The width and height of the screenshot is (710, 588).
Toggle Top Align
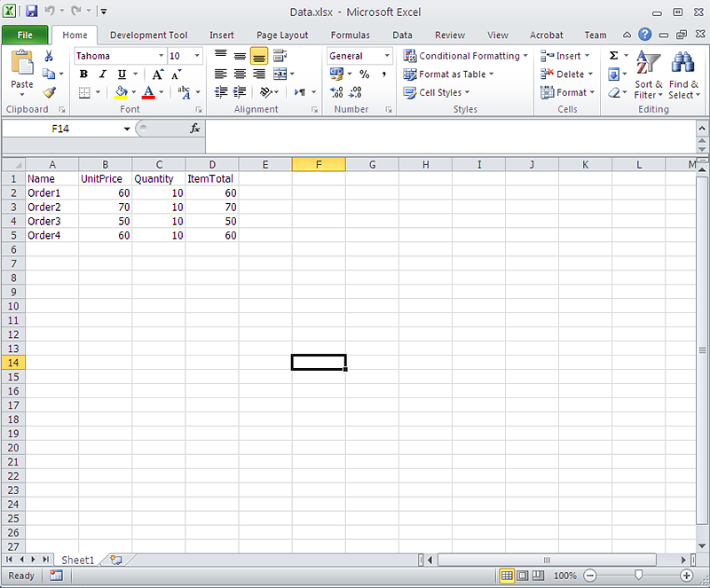(x=221, y=56)
